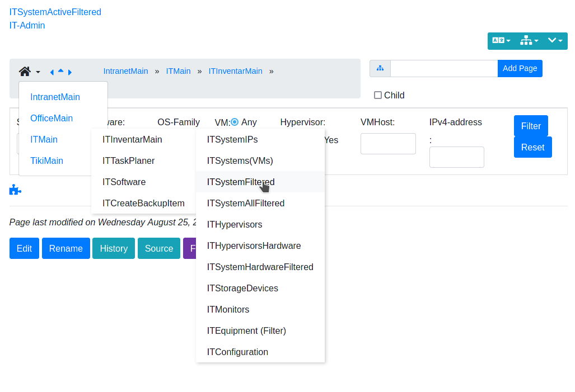
Task: Open ITStorageDevices menu entry
Action: [x=260, y=289]
